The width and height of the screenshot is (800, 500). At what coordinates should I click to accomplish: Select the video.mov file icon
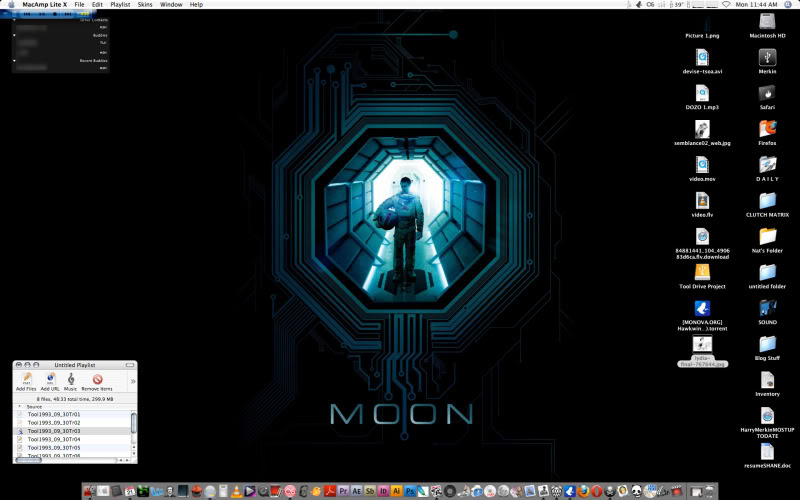(x=702, y=165)
